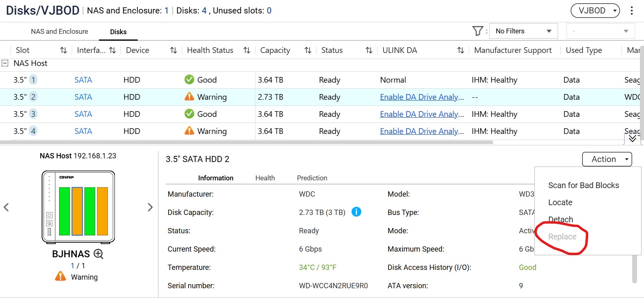Collapse the NAS Host tree group
644x298 pixels.
point(5,63)
